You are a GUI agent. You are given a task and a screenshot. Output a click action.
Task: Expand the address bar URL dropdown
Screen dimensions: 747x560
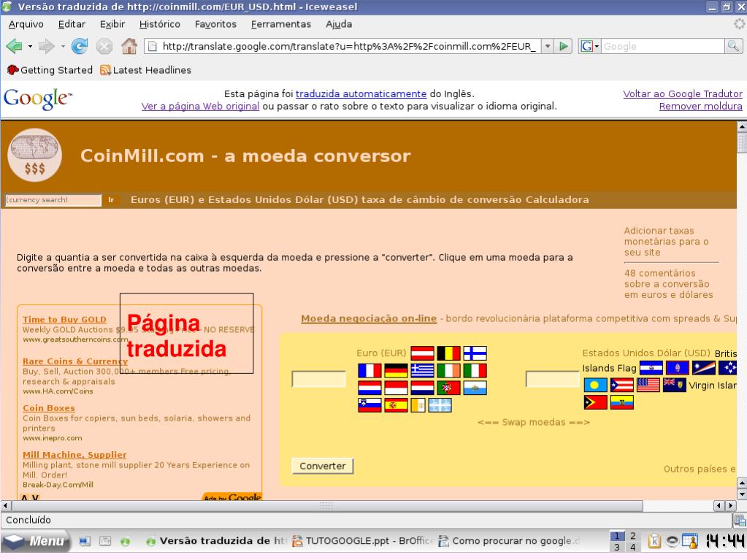[x=548, y=46]
